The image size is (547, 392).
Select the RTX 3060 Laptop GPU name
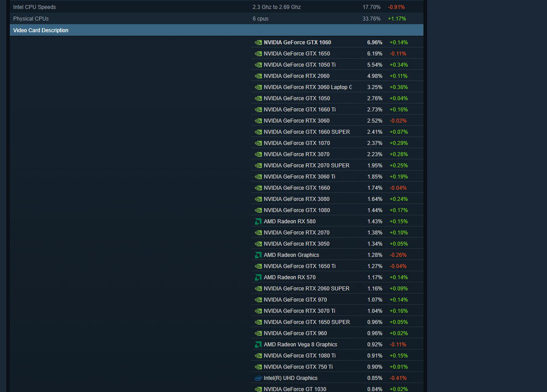pos(308,87)
